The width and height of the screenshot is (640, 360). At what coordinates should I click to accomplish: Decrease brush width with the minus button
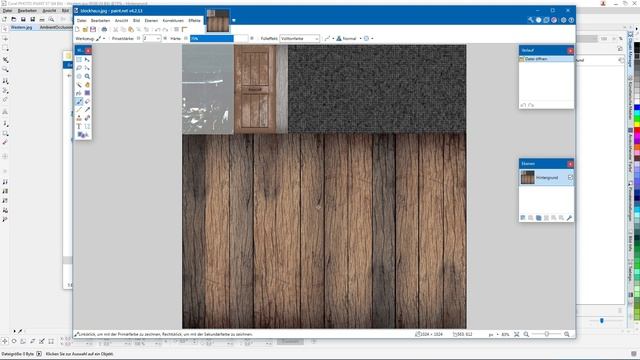[x=139, y=38]
